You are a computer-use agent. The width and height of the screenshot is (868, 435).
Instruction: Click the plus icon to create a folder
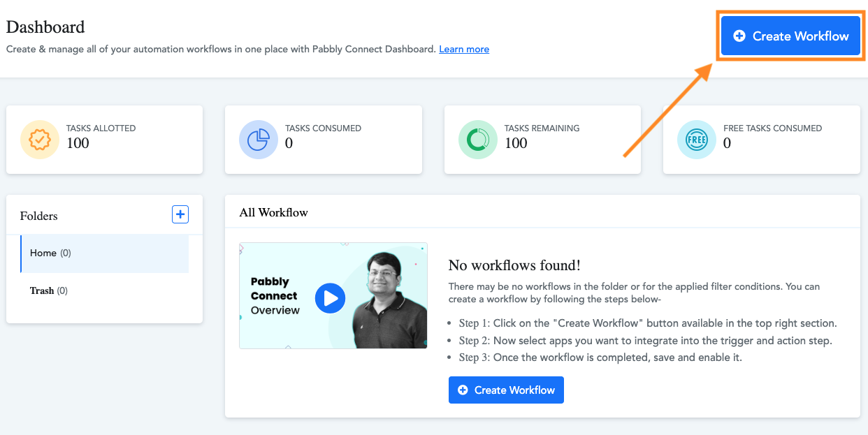[x=180, y=214]
